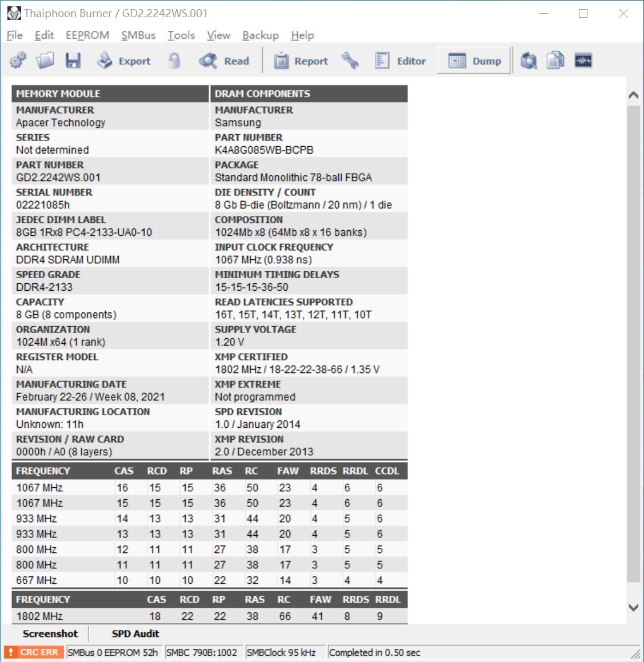Open the EEPROM menu

click(x=87, y=35)
